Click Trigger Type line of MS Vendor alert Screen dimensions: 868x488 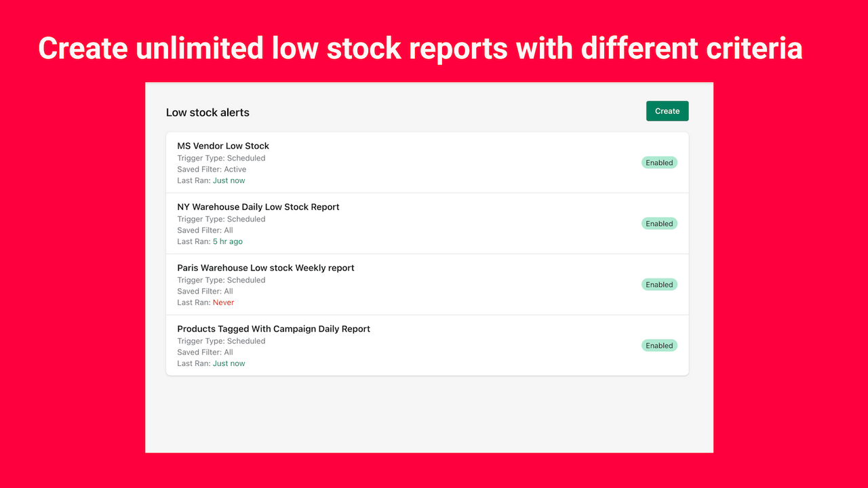pos(221,158)
